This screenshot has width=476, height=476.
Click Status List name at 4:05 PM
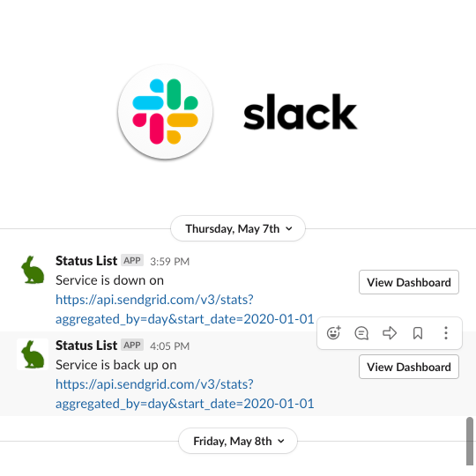(x=86, y=346)
